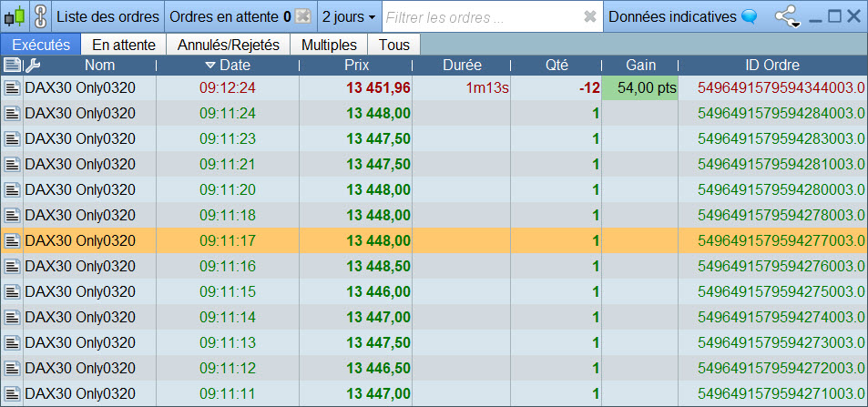Click the Données indicatives label
The height and width of the screenshot is (407, 868).
pyautogui.click(x=672, y=16)
